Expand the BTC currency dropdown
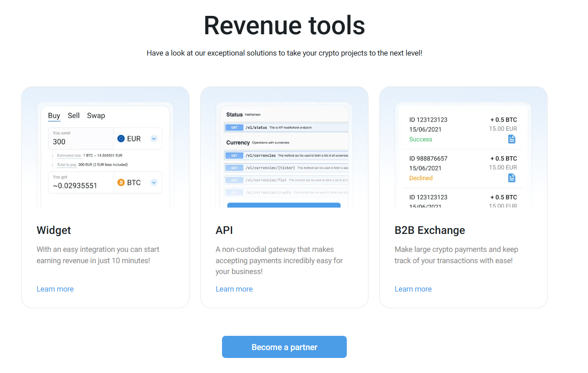 (154, 183)
